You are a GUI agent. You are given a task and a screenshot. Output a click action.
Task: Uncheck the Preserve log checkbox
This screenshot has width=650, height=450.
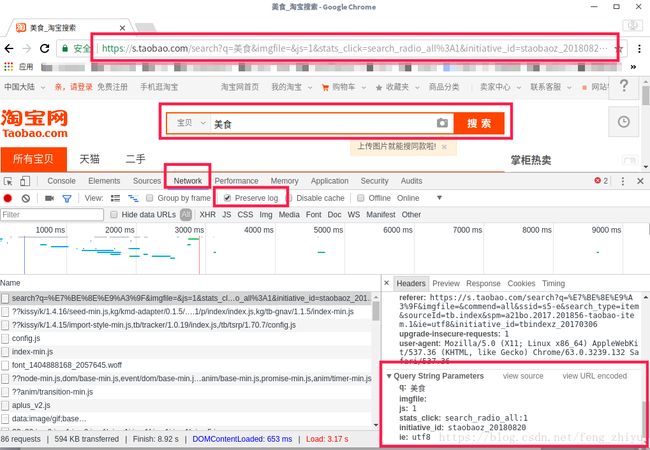tap(227, 198)
